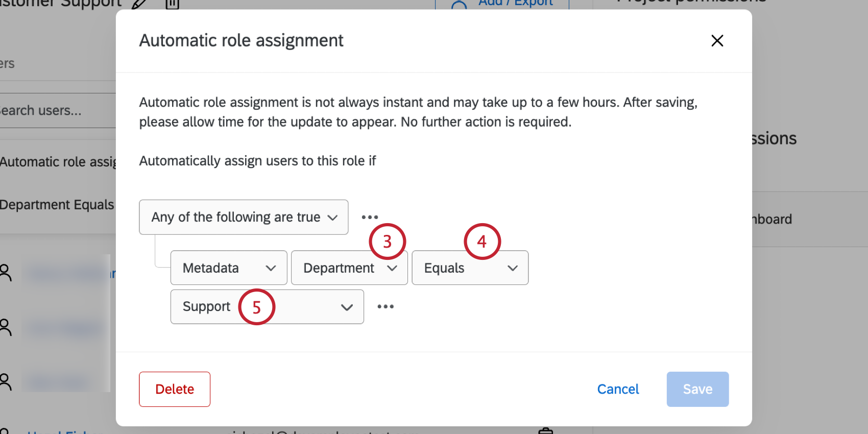Click the Department Equals condition text in background

point(57,205)
